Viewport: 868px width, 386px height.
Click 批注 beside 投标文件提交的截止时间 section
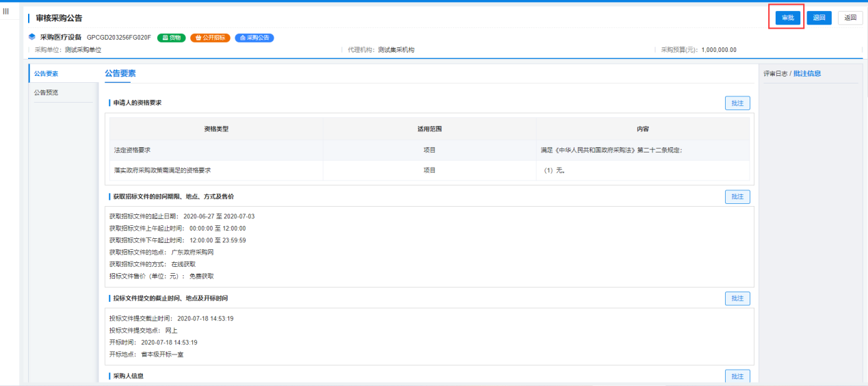point(737,298)
